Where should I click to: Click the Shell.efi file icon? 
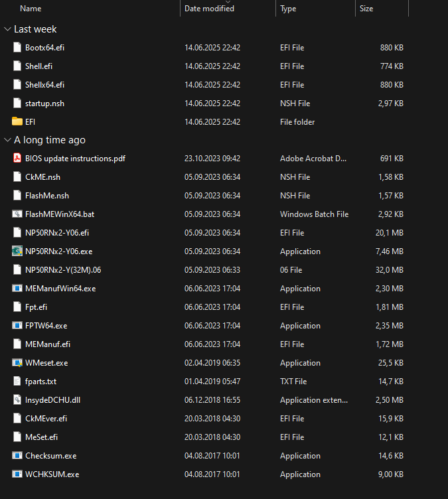[x=17, y=66]
